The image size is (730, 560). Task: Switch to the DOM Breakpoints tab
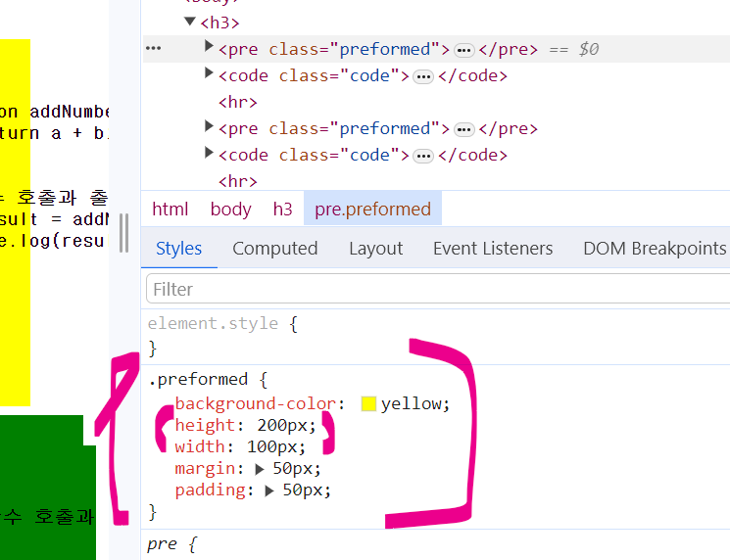click(656, 249)
